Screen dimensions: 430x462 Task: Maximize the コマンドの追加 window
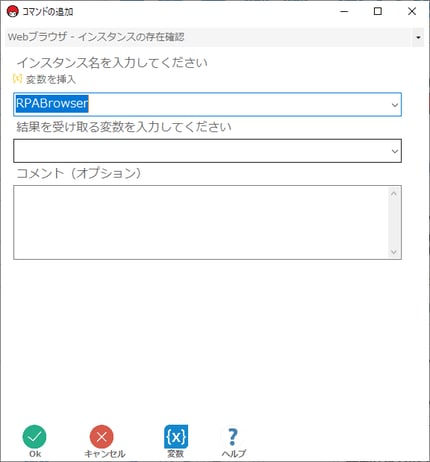[x=378, y=11]
